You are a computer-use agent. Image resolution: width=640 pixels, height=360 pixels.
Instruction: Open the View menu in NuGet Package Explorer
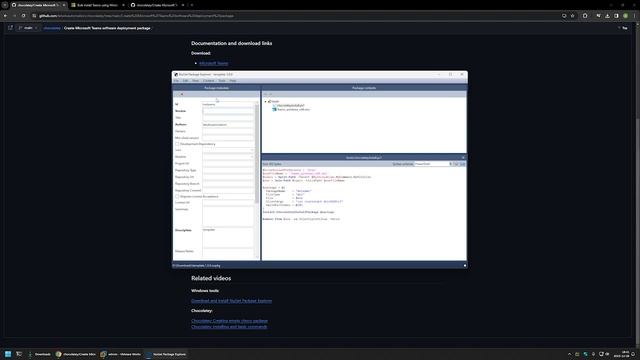[x=196, y=81]
